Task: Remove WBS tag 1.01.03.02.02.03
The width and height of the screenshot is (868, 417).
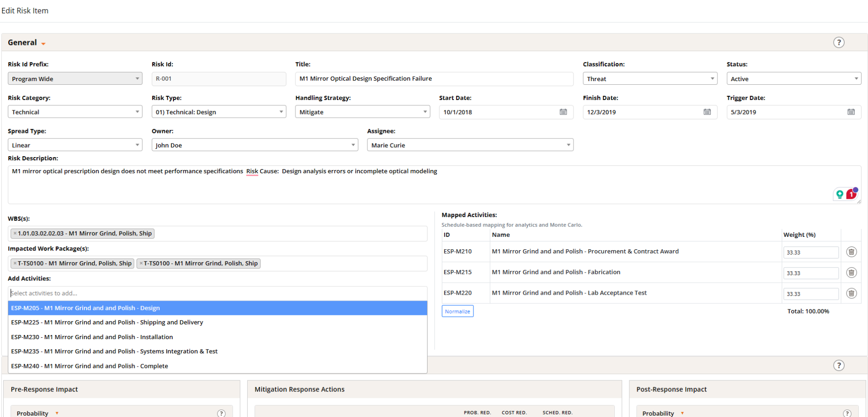Action: pos(15,233)
